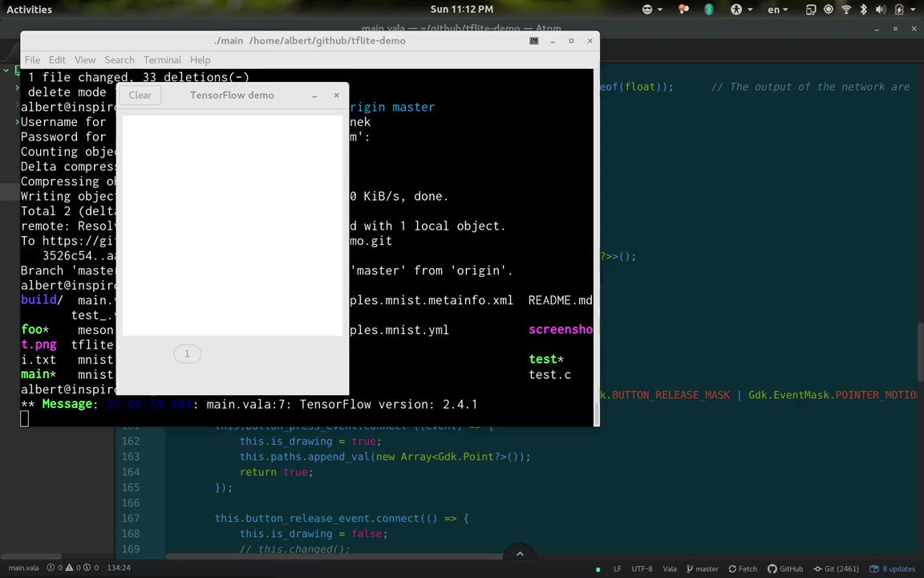Click the Clear button in TensorFlow demo

coord(140,95)
